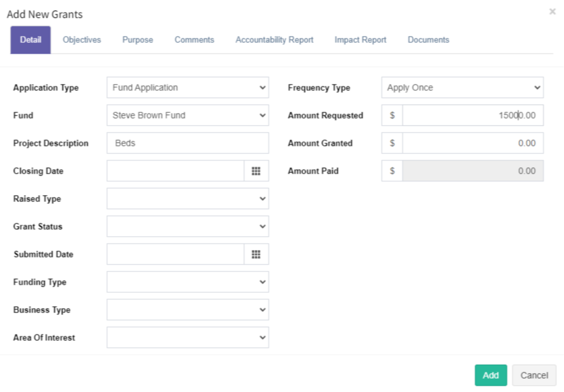Click the disabled Amount Paid field

point(473,171)
